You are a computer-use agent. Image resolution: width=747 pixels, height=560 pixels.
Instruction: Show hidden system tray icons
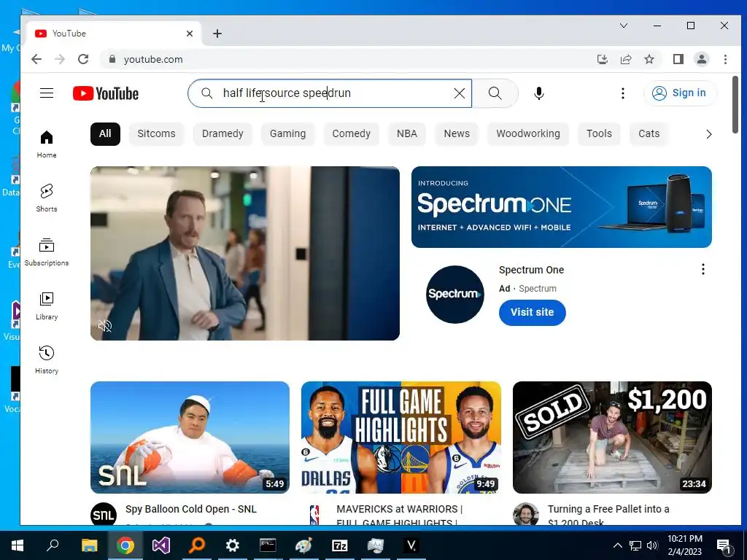point(617,545)
